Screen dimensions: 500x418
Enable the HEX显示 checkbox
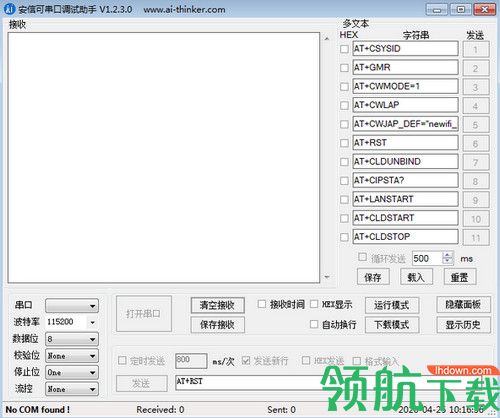click(314, 304)
